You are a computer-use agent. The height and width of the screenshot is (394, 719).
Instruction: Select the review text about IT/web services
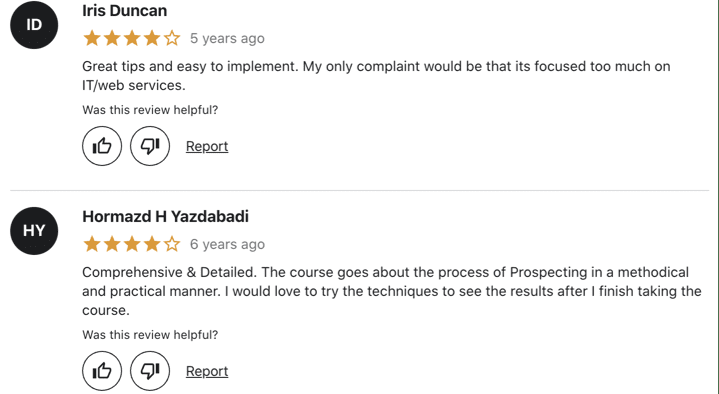click(376, 76)
